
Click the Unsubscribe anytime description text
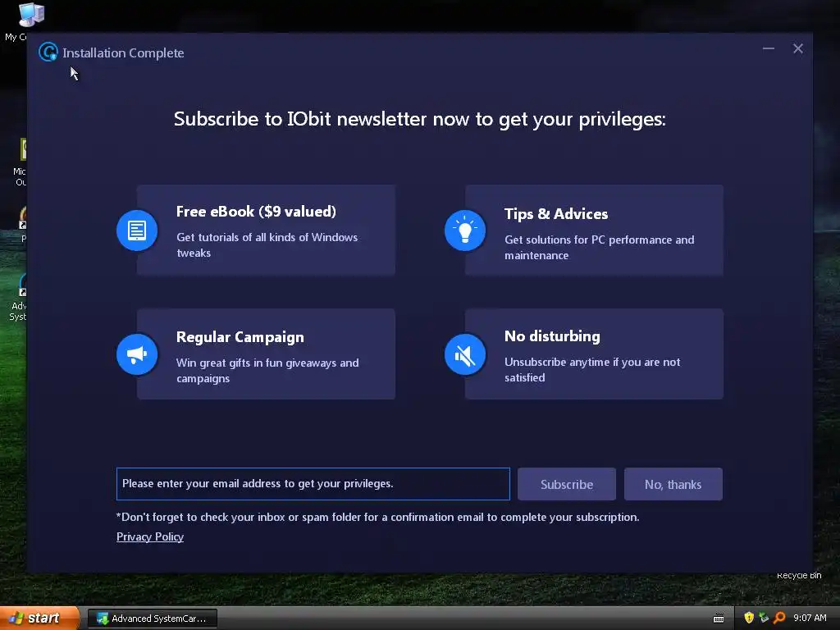(592, 370)
